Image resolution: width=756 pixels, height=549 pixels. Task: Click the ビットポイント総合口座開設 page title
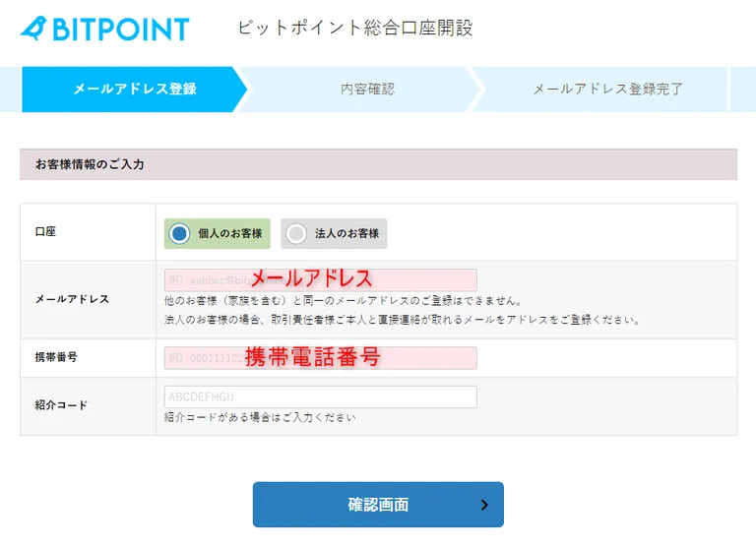pyautogui.click(x=355, y=28)
